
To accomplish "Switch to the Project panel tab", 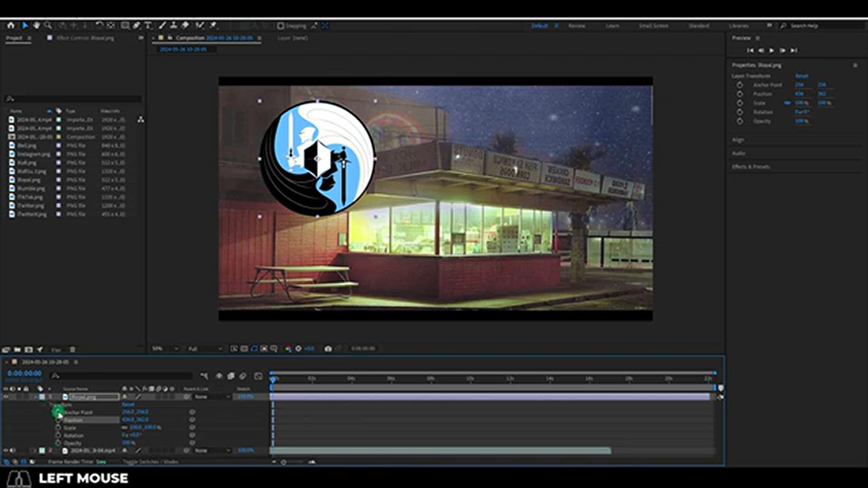I will pos(14,38).
